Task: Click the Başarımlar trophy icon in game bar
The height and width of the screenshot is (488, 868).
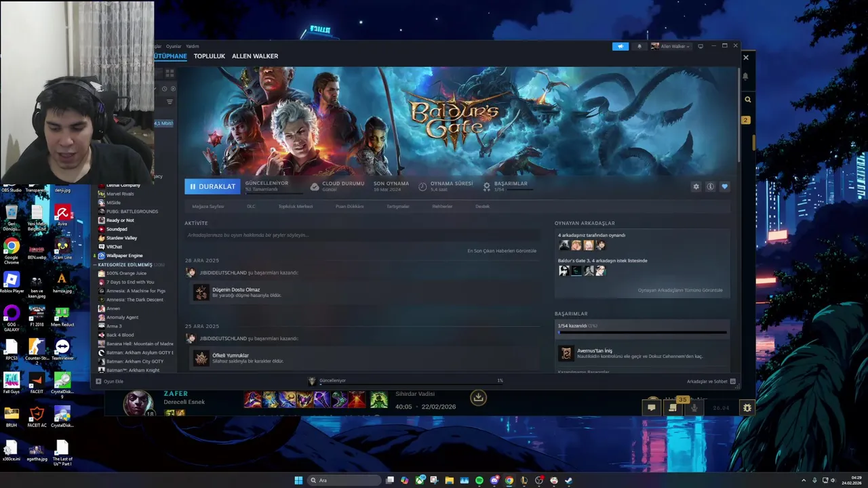Action: coord(487,186)
